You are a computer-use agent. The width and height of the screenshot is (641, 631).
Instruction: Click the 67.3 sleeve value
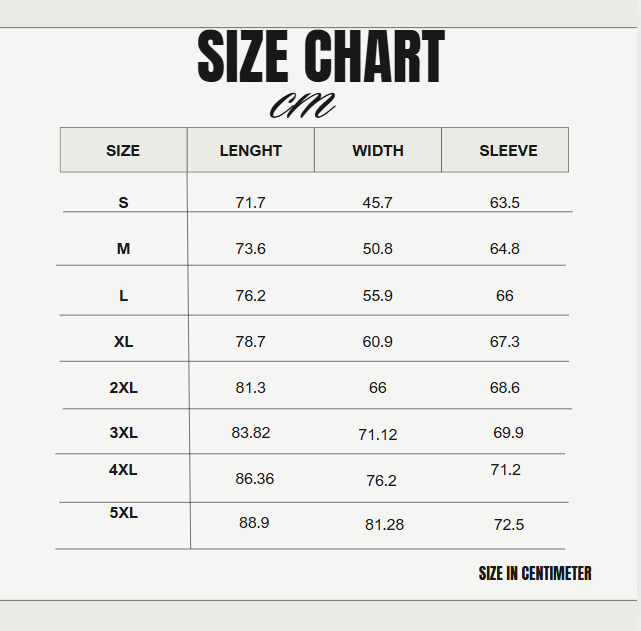click(504, 342)
